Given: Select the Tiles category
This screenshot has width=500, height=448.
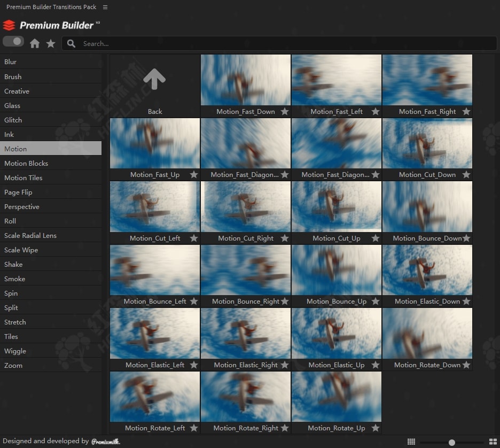Looking at the screenshot, I should tap(51, 337).
